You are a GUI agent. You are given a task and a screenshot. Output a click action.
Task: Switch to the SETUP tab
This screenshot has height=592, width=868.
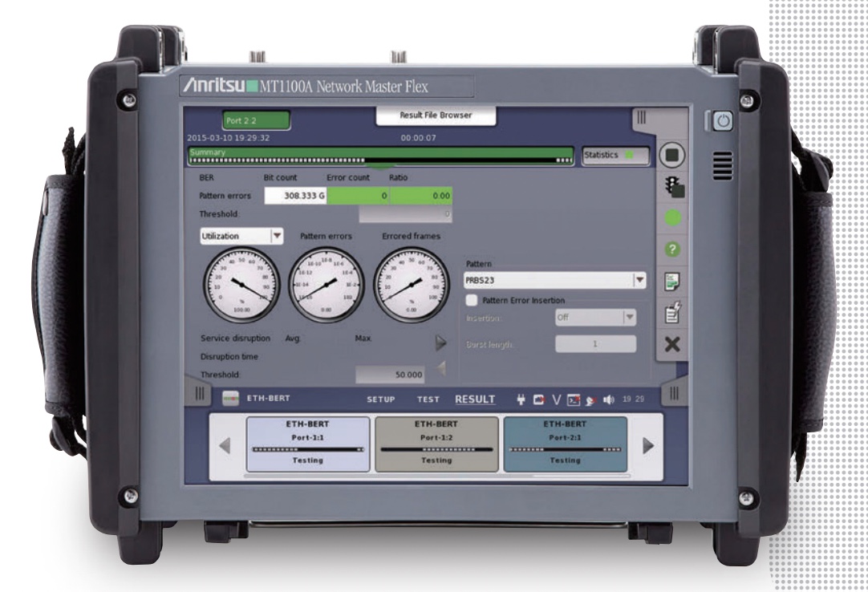pyautogui.click(x=381, y=399)
